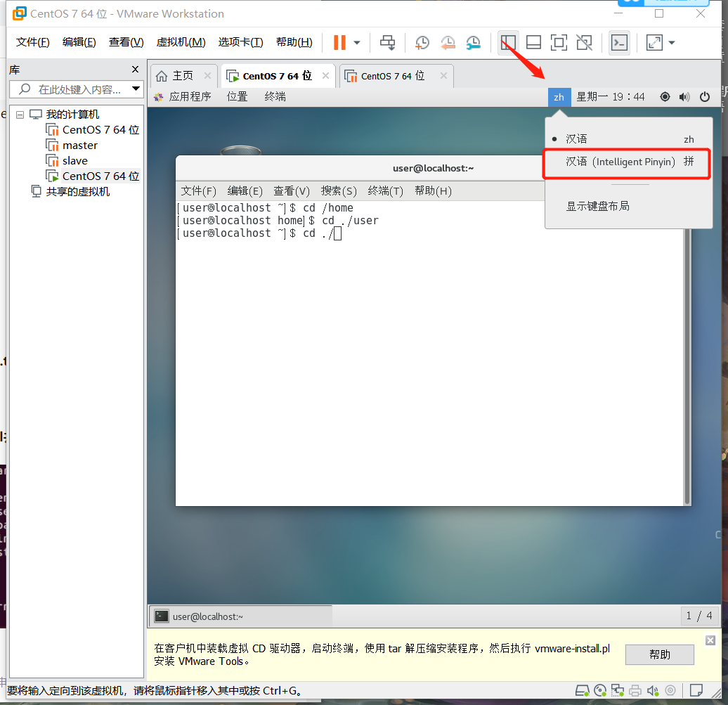Toggle the library sidebar view icon
The height and width of the screenshot is (705, 728).
click(508, 43)
